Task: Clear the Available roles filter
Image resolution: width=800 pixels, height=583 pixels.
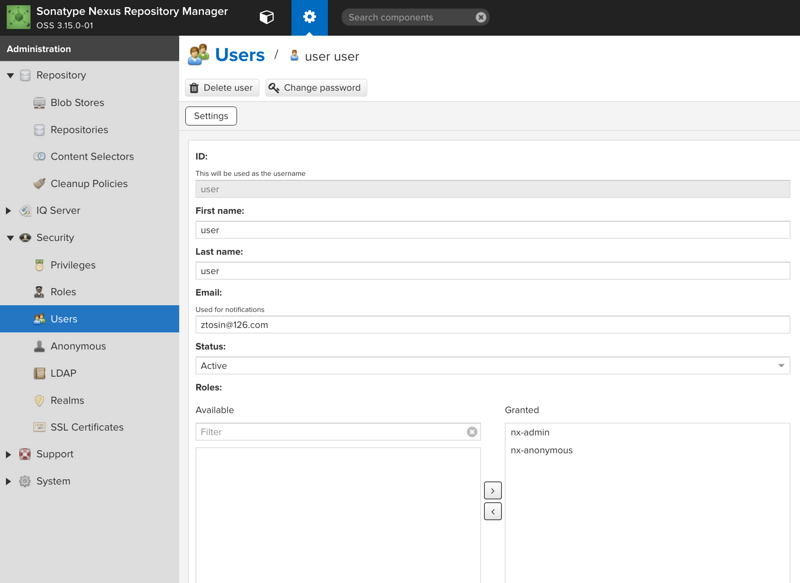Action: 472,432
